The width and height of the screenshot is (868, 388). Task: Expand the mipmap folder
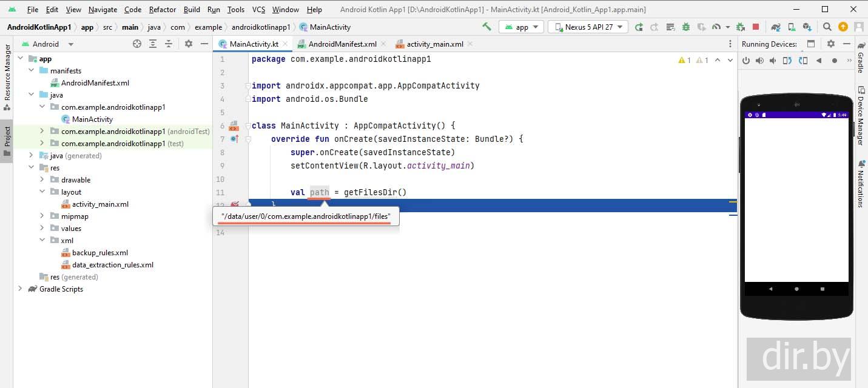point(42,216)
